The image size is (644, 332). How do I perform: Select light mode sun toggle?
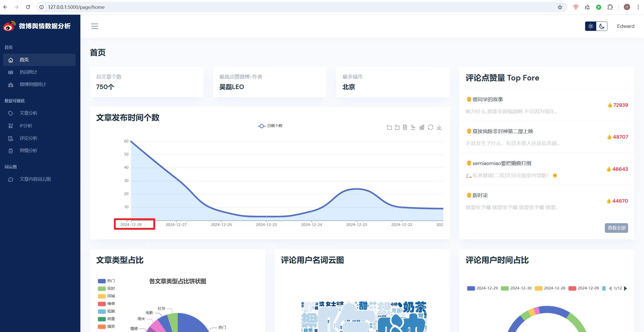point(591,26)
